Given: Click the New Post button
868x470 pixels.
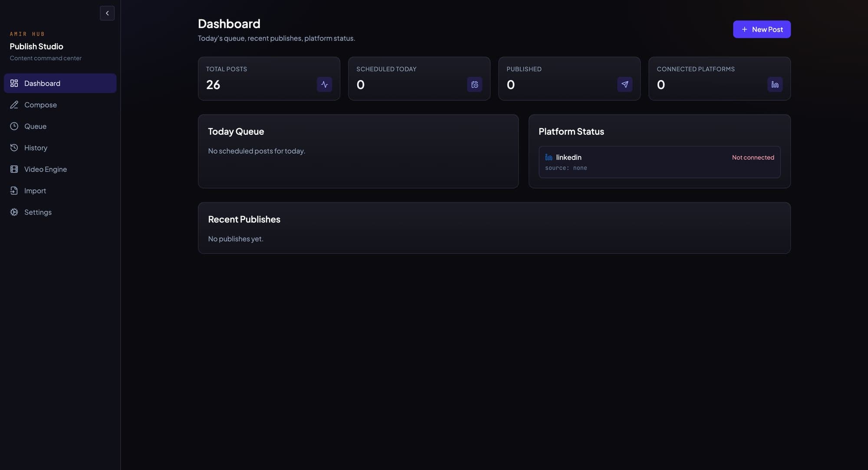Looking at the screenshot, I should [762, 29].
